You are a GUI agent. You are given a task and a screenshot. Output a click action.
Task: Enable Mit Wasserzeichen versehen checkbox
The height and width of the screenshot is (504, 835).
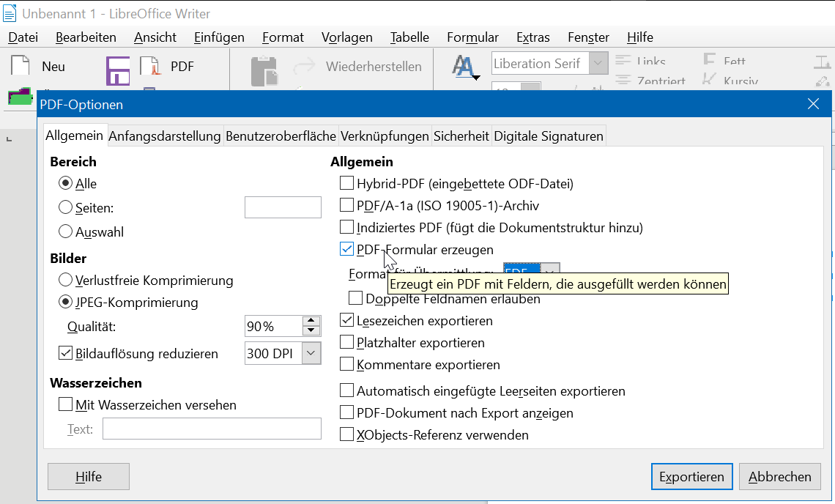[65, 404]
